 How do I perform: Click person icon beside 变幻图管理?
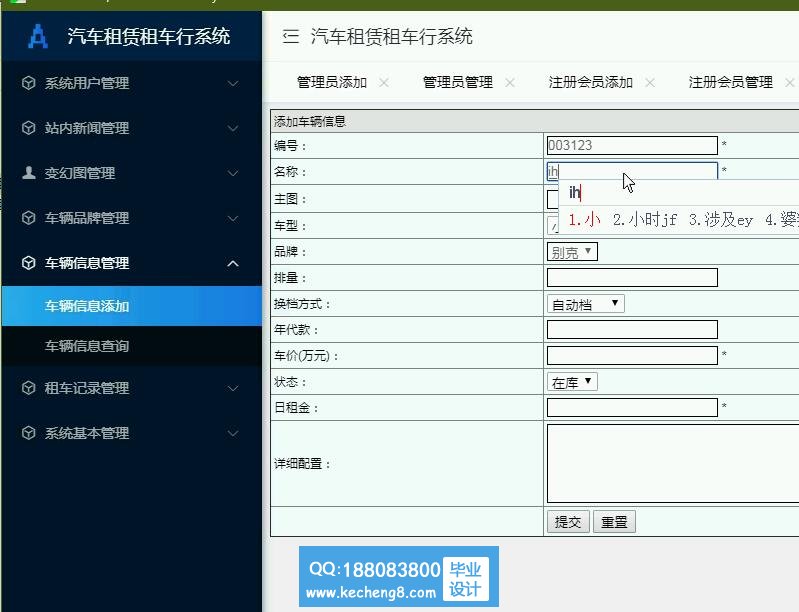point(29,173)
